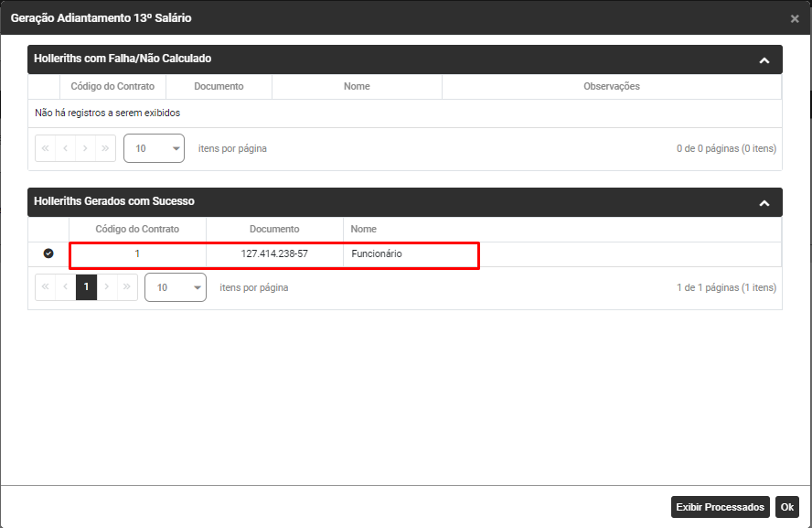This screenshot has width=812, height=528.
Task: Click the Exibir Processados button
Action: coord(720,507)
